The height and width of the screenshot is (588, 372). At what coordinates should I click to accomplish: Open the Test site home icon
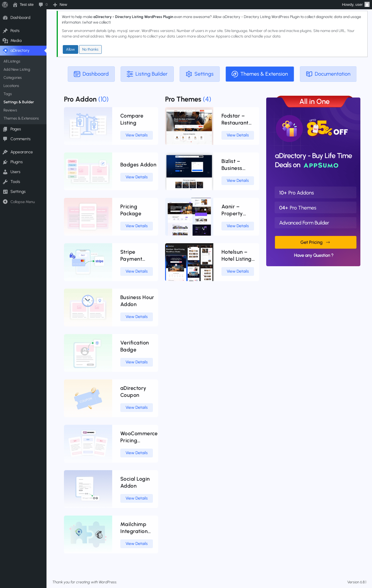coord(15,5)
